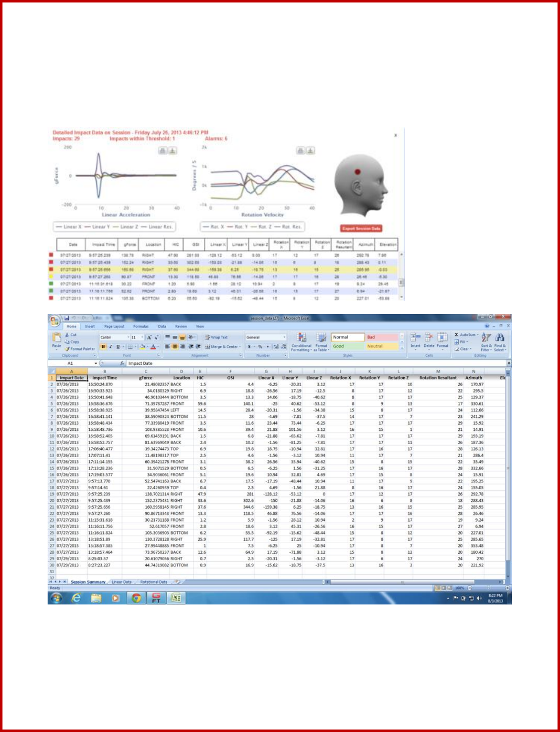Click Find & Select binoculars icon
This screenshot has height=732, width=560.
tap(499, 338)
